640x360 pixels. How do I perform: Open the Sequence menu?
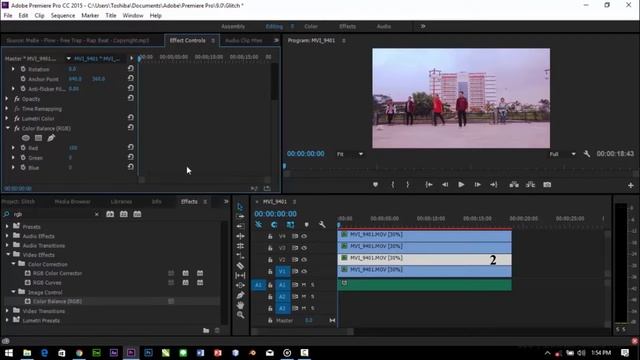click(62, 16)
